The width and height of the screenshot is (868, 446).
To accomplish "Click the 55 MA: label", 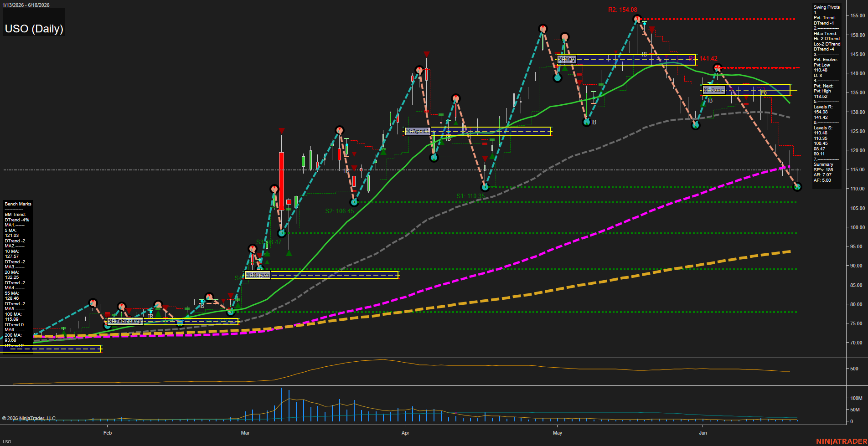I will coord(12,293).
